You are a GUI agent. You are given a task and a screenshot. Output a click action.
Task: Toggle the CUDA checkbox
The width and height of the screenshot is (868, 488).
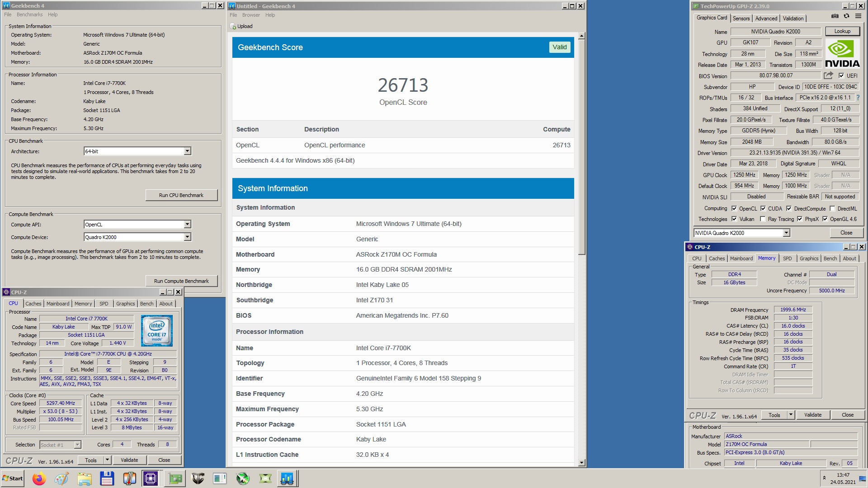pyautogui.click(x=763, y=208)
